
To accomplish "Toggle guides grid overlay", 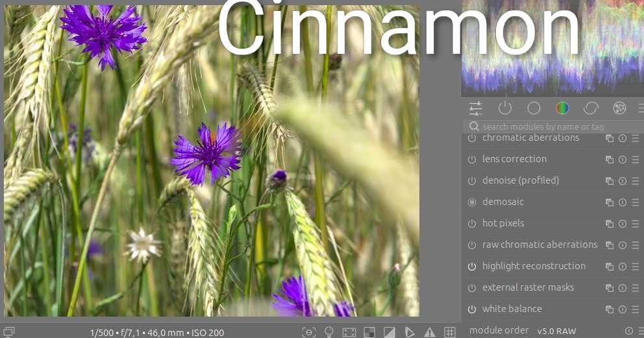I will coord(450,332).
